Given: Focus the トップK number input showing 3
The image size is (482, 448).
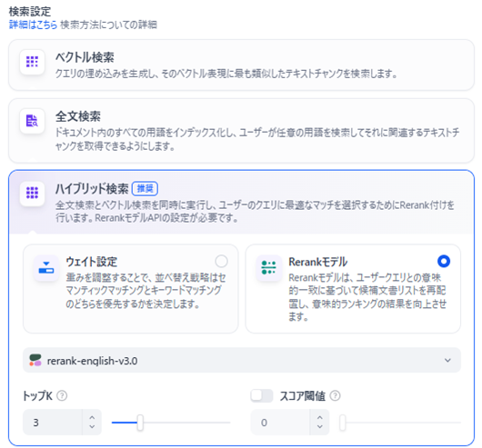Looking at the screenshot, I should [x=53, y=423].
